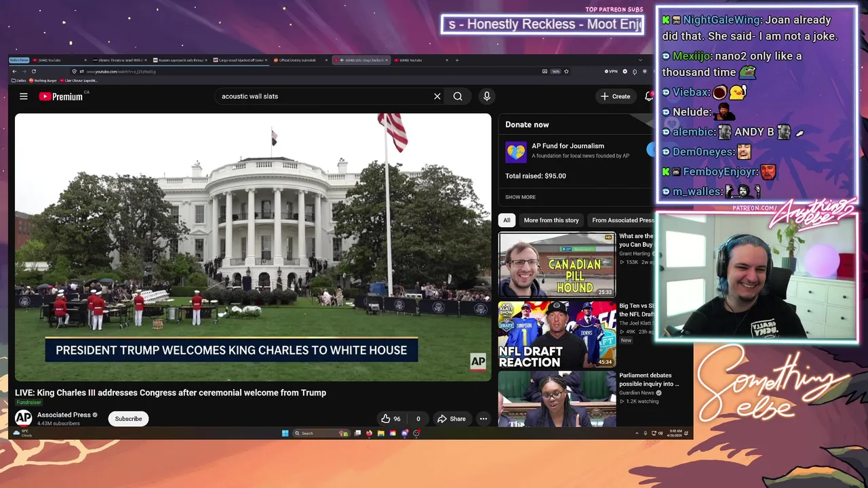The height and width of the screenshot is (488, 868).
Task: Open the Dailies bookmarks folder
Action: [18, 81]
